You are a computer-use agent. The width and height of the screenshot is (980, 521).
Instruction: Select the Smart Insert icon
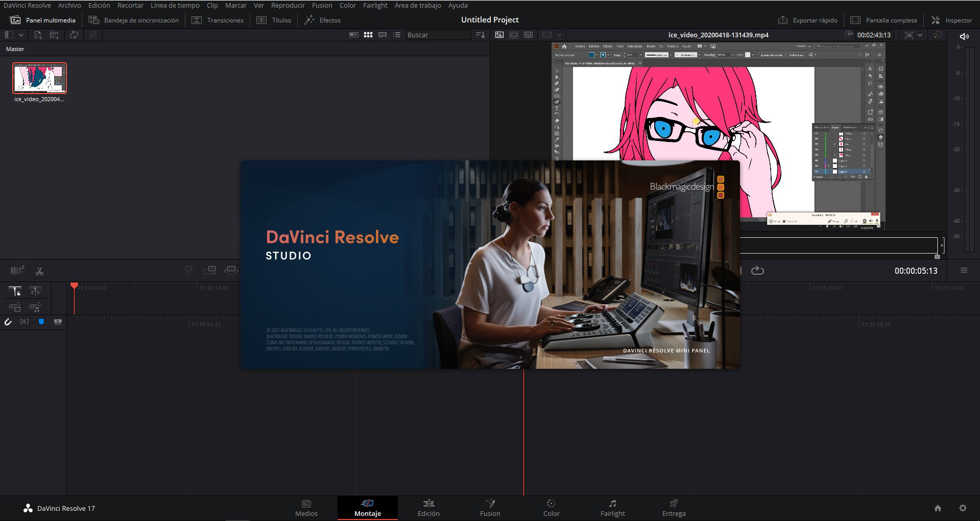coord(188,270)
